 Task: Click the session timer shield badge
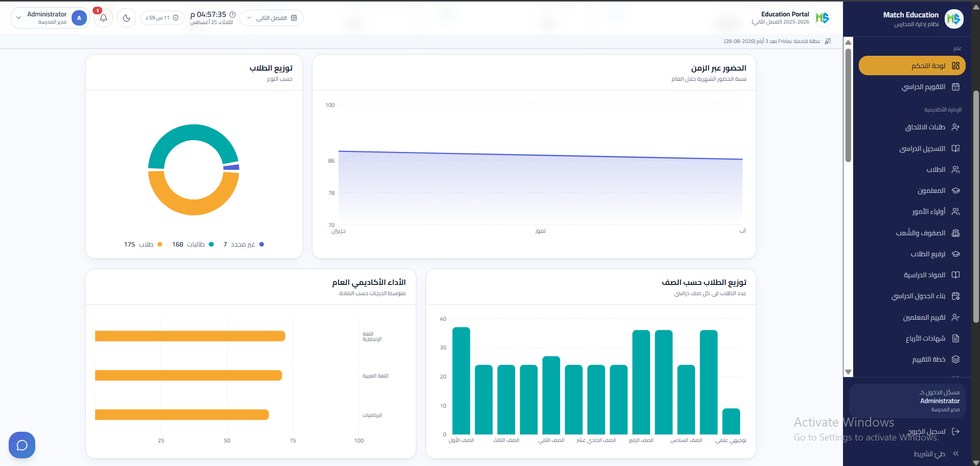(162, 18)
